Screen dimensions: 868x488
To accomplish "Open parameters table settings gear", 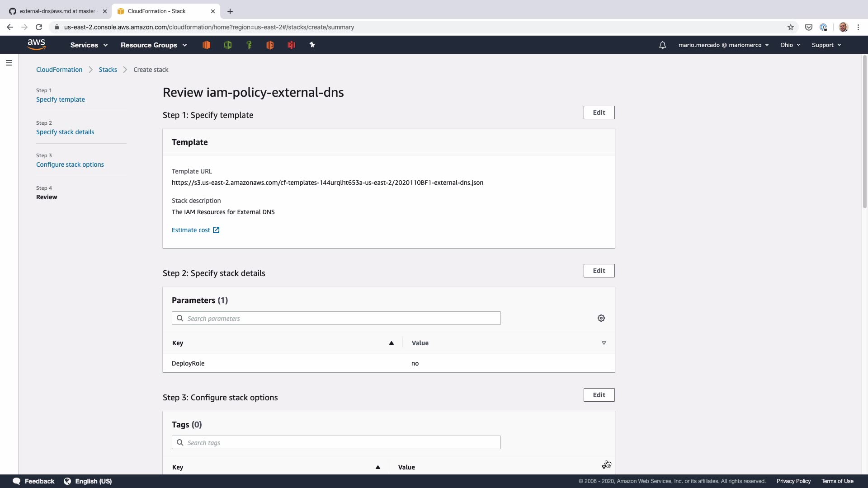I will click(x=601, y=318).
